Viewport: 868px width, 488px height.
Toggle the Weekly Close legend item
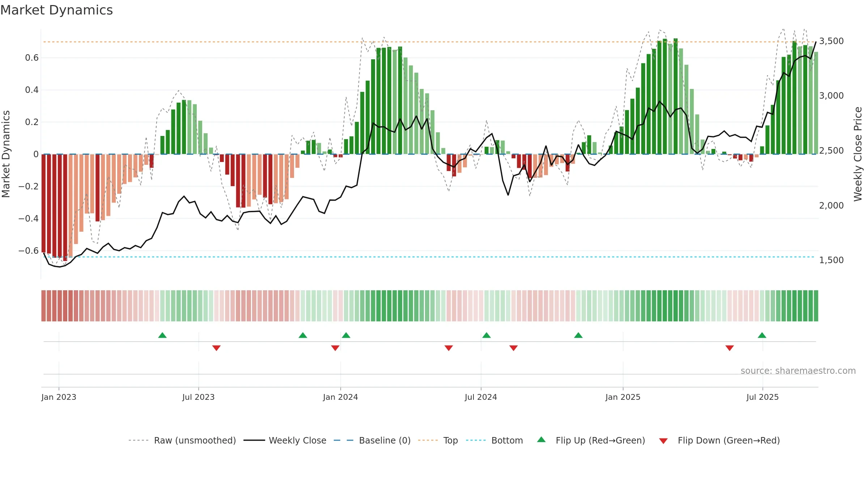pyautogui.click(x=285, y=440)
